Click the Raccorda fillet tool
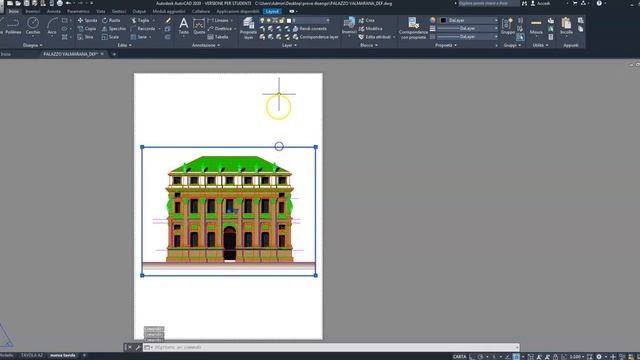The width and height of the screenshot is (640, 360). click(143, 29)
